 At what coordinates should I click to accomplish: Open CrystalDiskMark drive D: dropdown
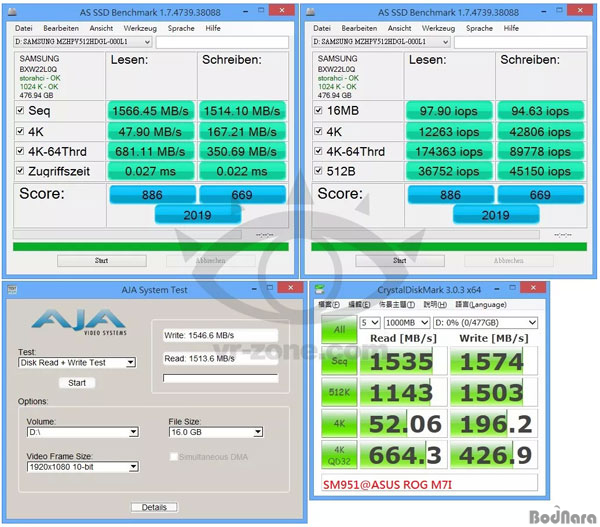point(485,323)
